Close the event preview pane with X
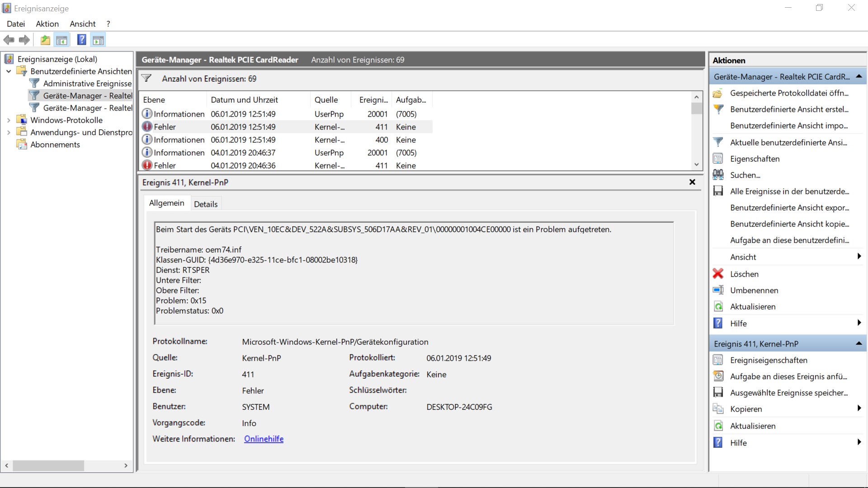The height and width of the screenshot is (488, 868). click(x=692, y=182)
